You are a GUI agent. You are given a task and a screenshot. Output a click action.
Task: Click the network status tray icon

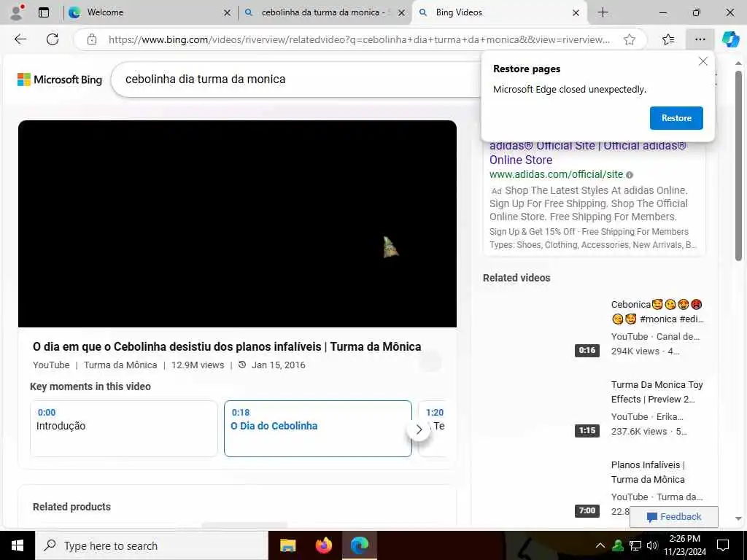coord(635,545)
